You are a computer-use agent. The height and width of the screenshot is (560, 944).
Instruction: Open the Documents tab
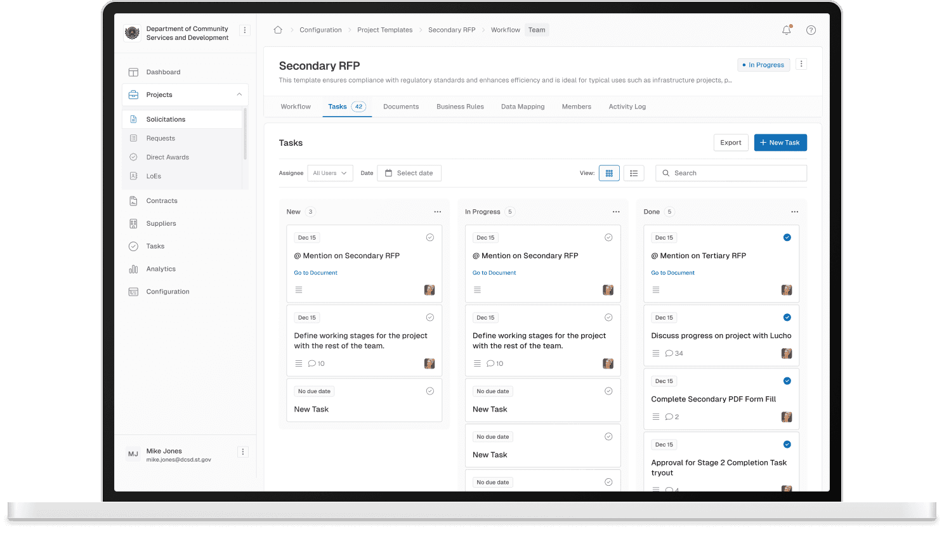pos(401,107)
